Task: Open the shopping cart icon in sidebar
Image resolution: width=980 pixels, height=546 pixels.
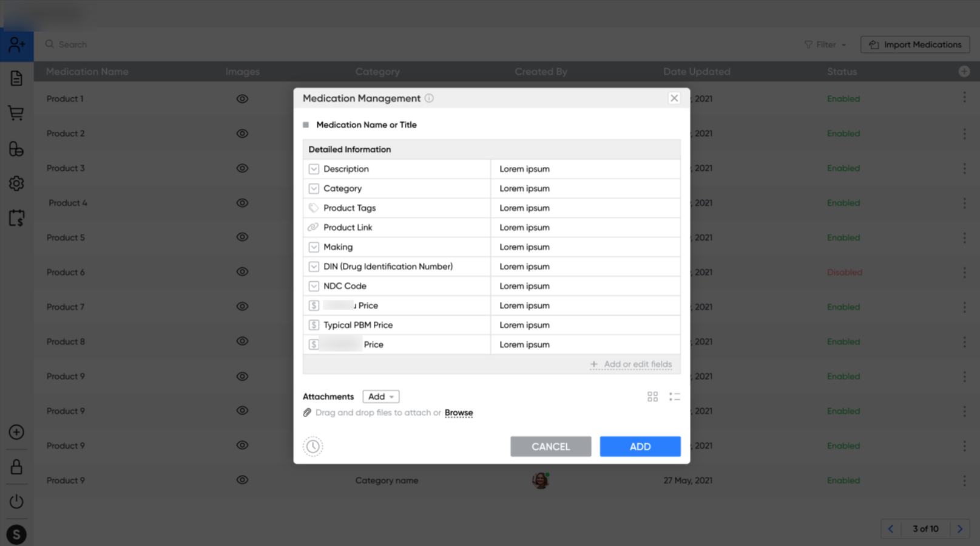Action: [16, 113]
